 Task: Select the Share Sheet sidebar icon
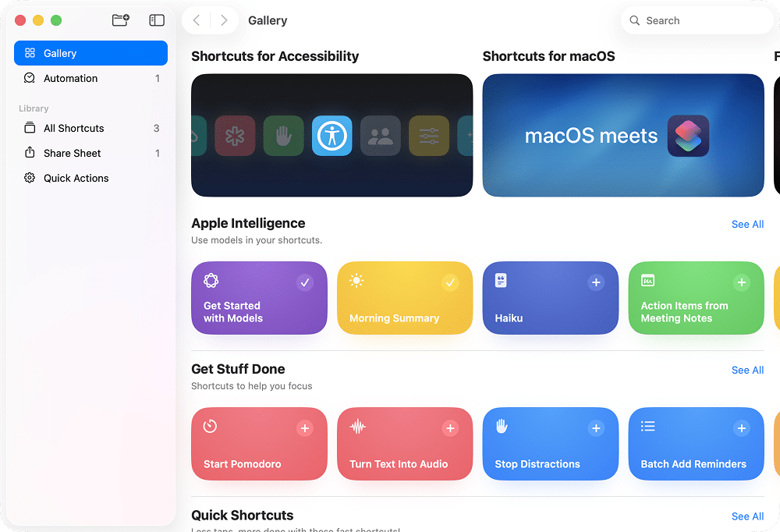pos(29,153)
